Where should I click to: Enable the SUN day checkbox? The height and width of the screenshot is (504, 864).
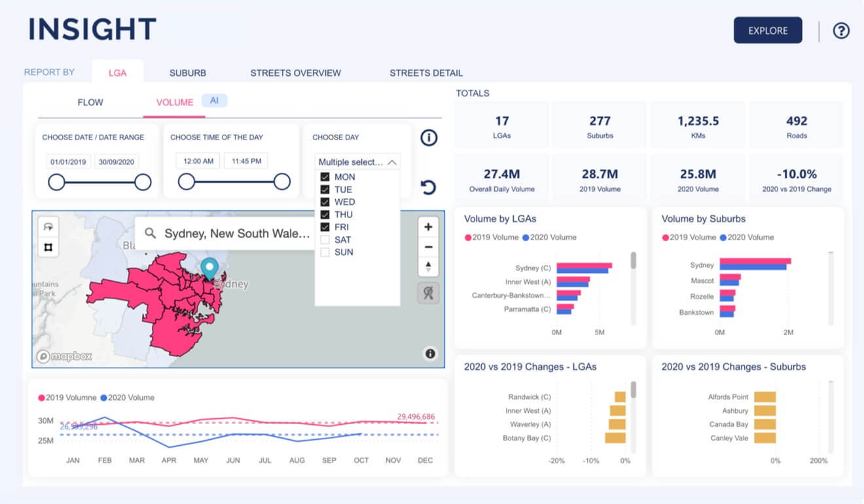325,252
